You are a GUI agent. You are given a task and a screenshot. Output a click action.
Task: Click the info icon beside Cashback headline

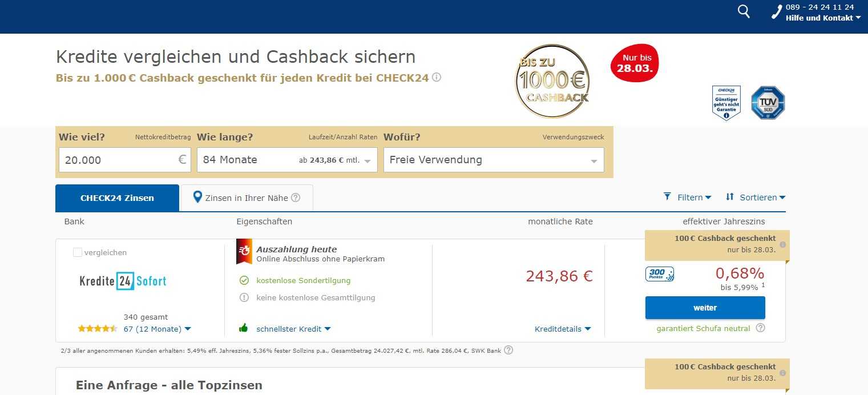coord(437,77)
